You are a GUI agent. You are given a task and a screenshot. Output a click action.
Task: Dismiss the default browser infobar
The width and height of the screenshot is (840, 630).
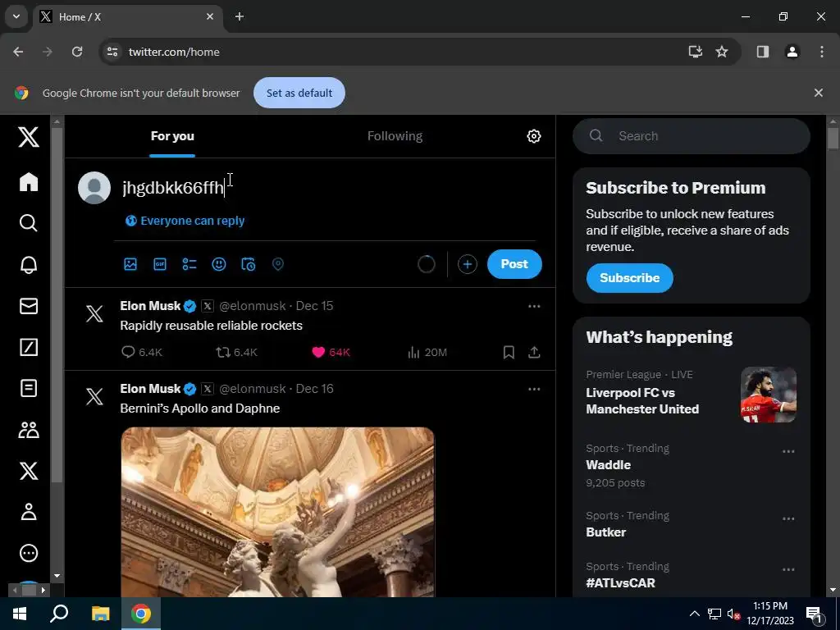(x=818, y=93)
